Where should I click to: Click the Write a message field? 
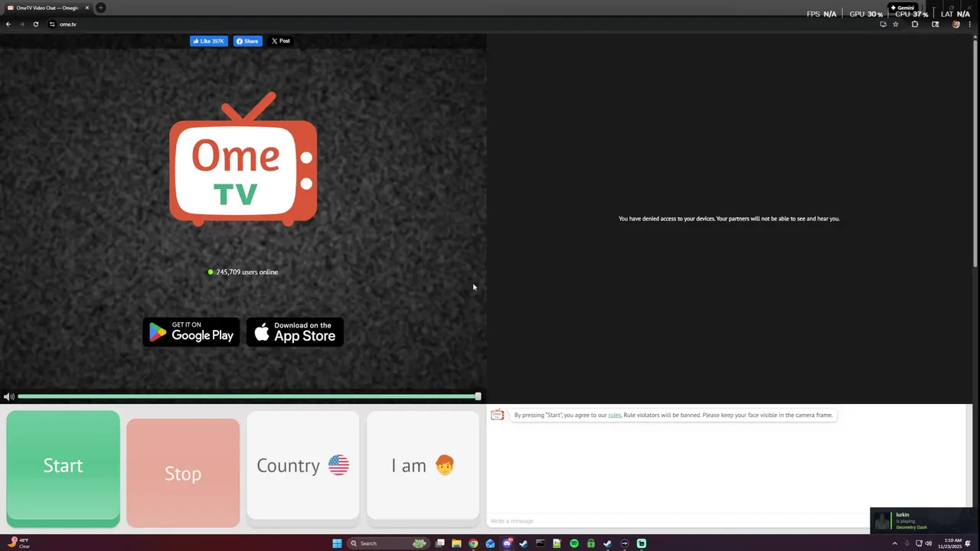pyautogui.click(x=678, y=521)
